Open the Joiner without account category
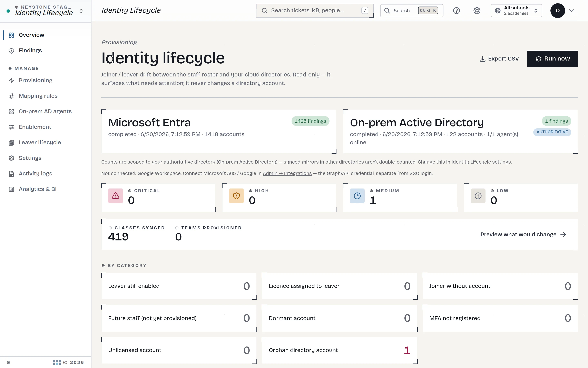This screenshot has width=588, height=368. (x=500, y=286)
